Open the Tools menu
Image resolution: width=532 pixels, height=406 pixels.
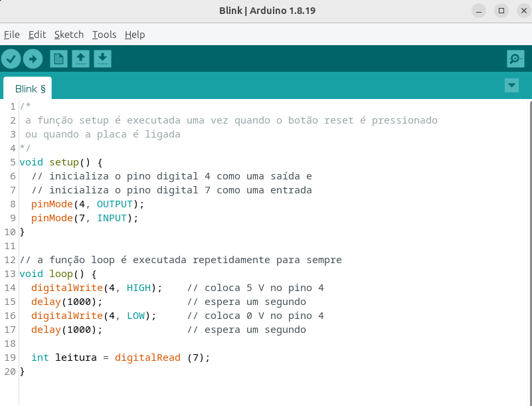104,35
